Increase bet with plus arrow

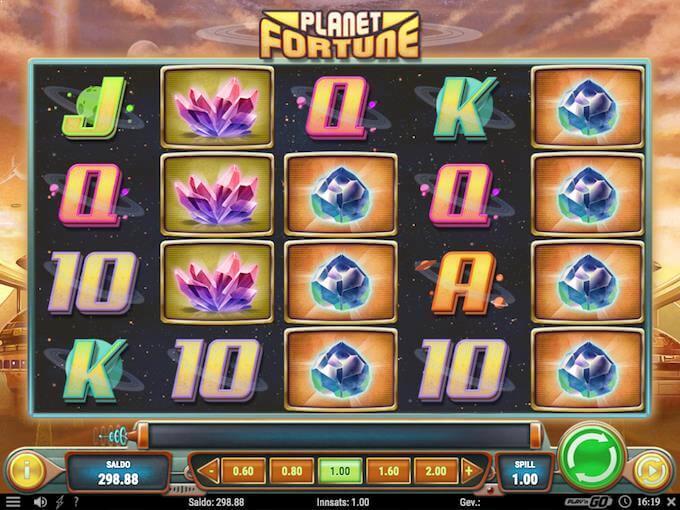point(471,471)
